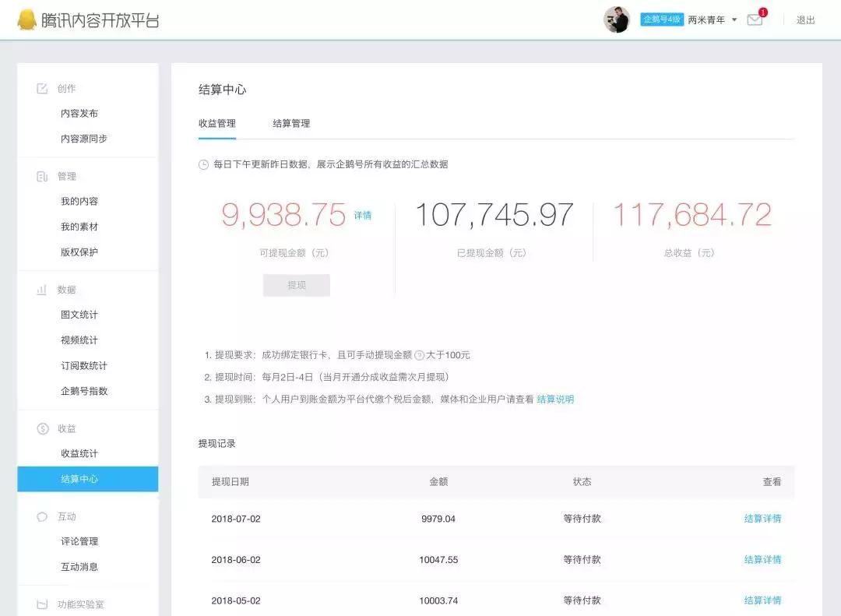Click the 管理 section document icon

42,177
